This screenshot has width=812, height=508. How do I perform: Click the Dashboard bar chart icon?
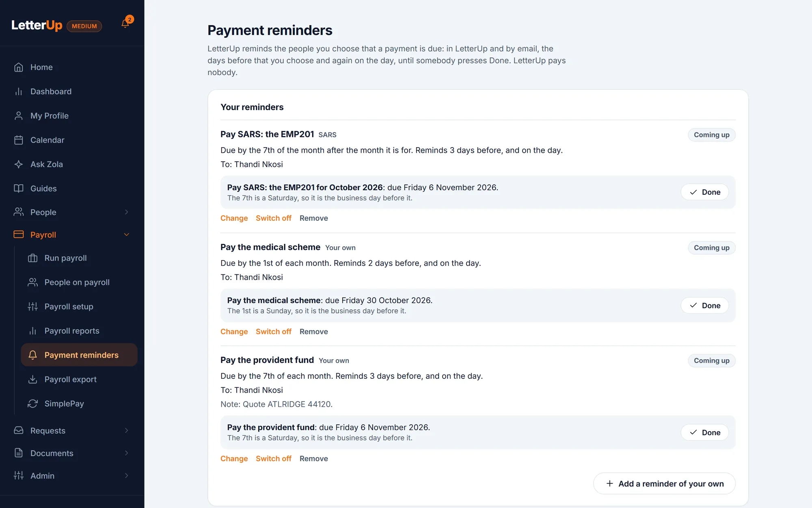[19, 91]
